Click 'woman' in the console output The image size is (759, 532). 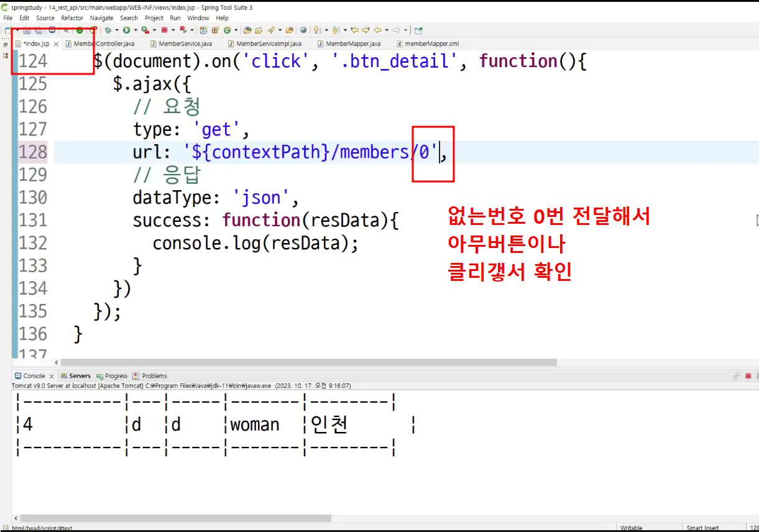[x=255, y=425]
